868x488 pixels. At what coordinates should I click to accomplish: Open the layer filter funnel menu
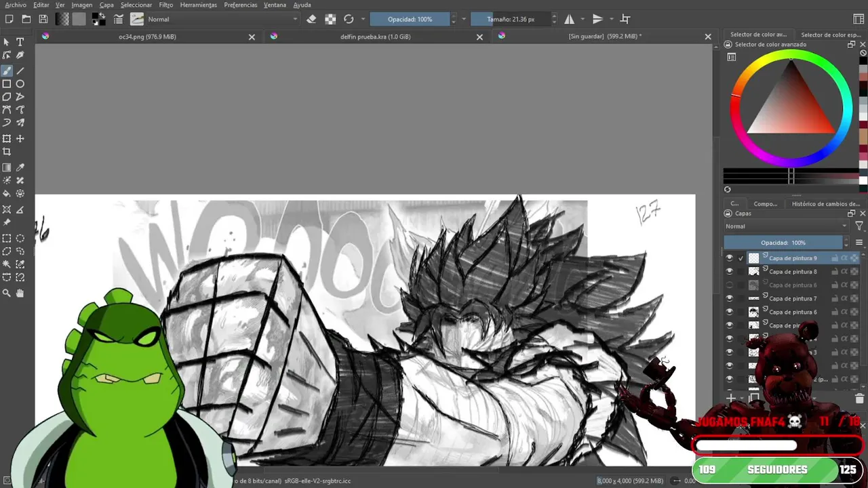[x=859, y=226]
